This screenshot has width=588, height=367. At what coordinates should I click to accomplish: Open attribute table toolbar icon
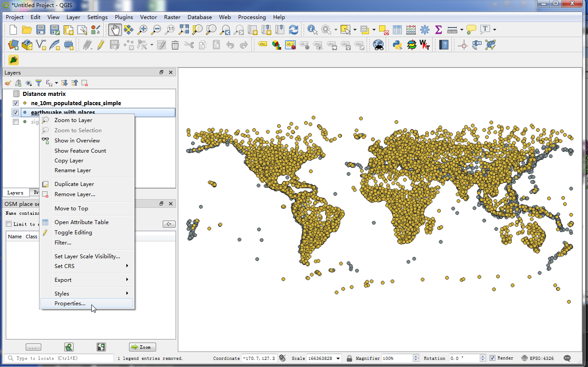click(x=397, y=30)
